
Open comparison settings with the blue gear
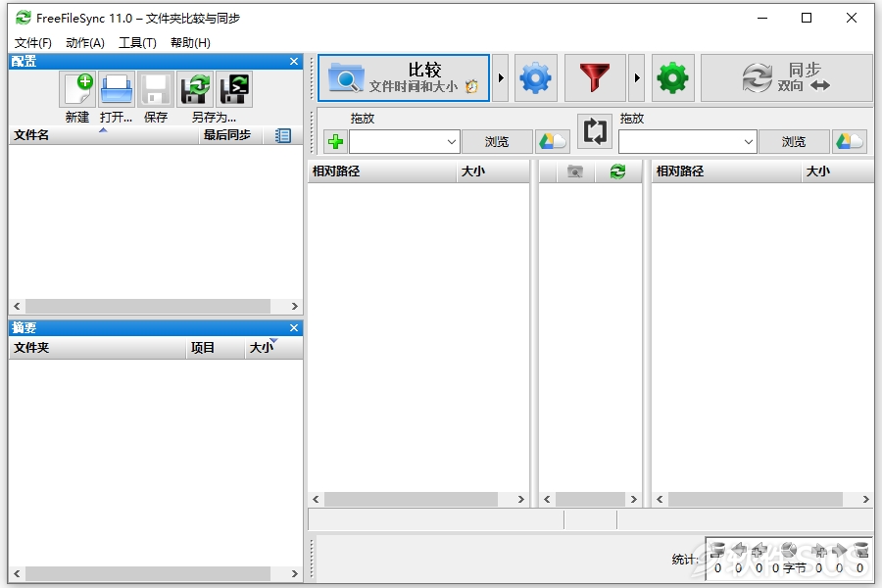pos(535,78)
